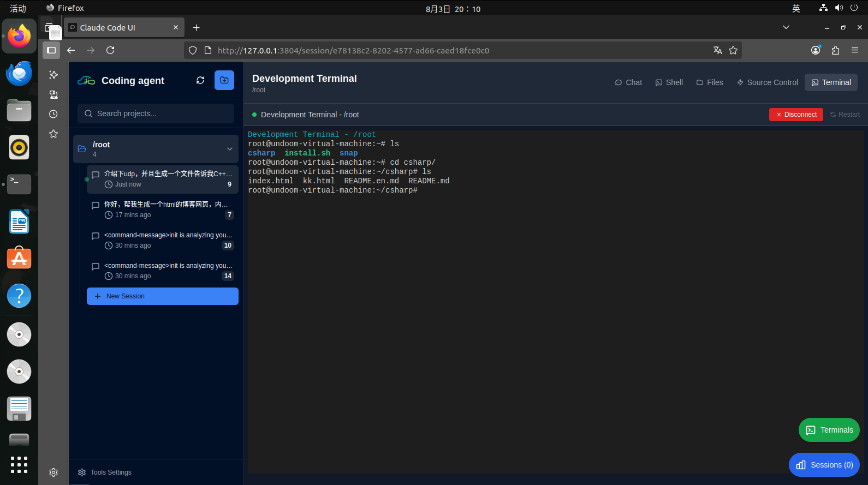Screen dimensions: 868x485
Task: Click README.en.md in the terminal output
Action: [x=372, y=181]
